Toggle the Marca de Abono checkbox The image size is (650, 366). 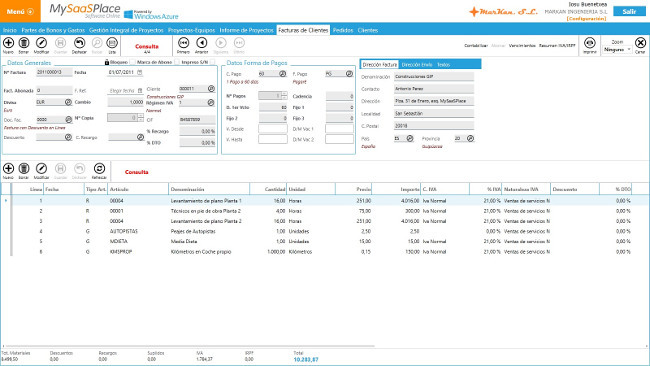(177, 62)
